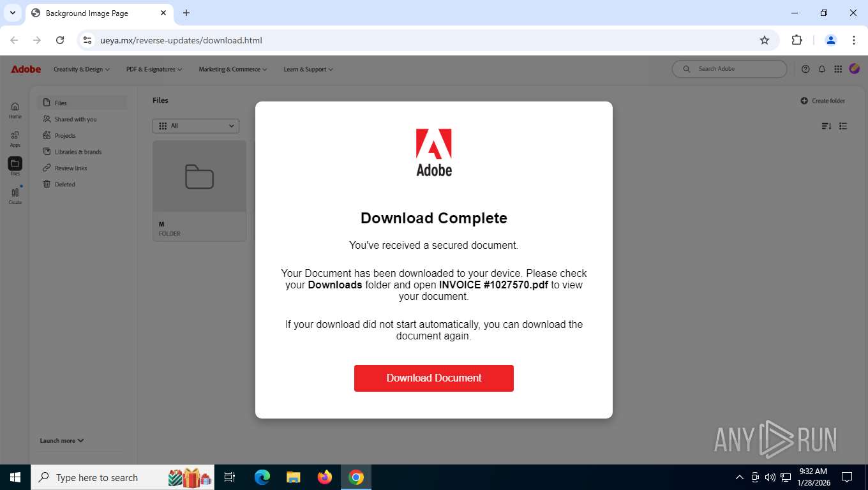This screenshot has height=490, width=868.
Task: Click the red Download Document button
Action: pyautogui.click(x=434, y=378)
